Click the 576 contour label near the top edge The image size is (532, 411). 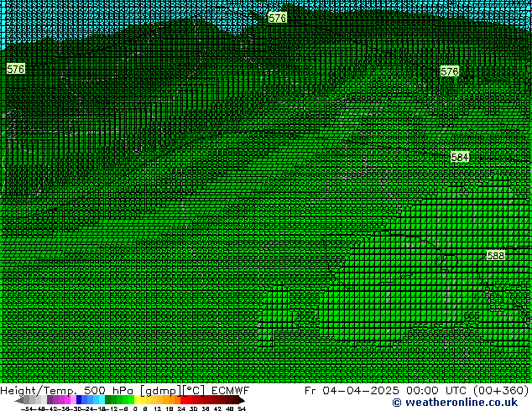277,18
